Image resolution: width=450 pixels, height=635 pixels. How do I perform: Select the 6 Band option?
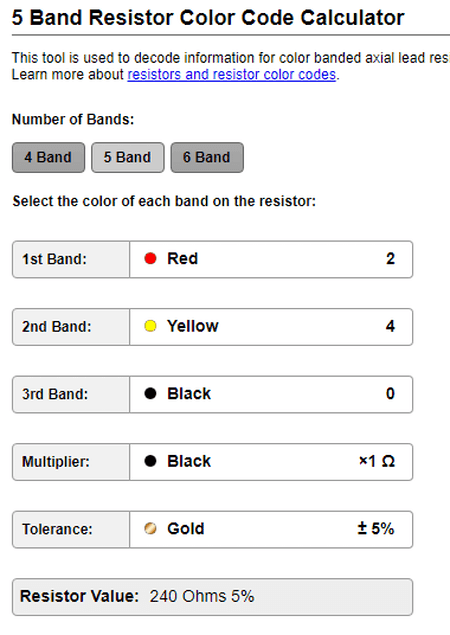click(207, 158)
